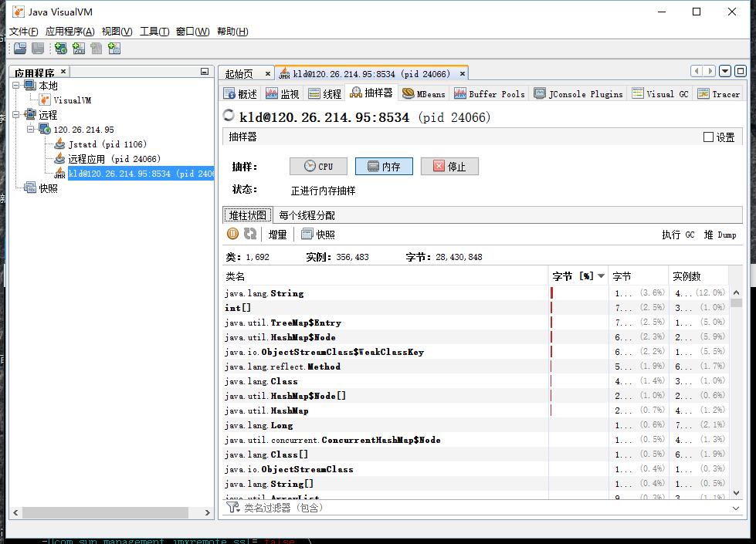Click the refresh results icon
The width and height of the screenshot is (756, 544).
pos(249,234)
